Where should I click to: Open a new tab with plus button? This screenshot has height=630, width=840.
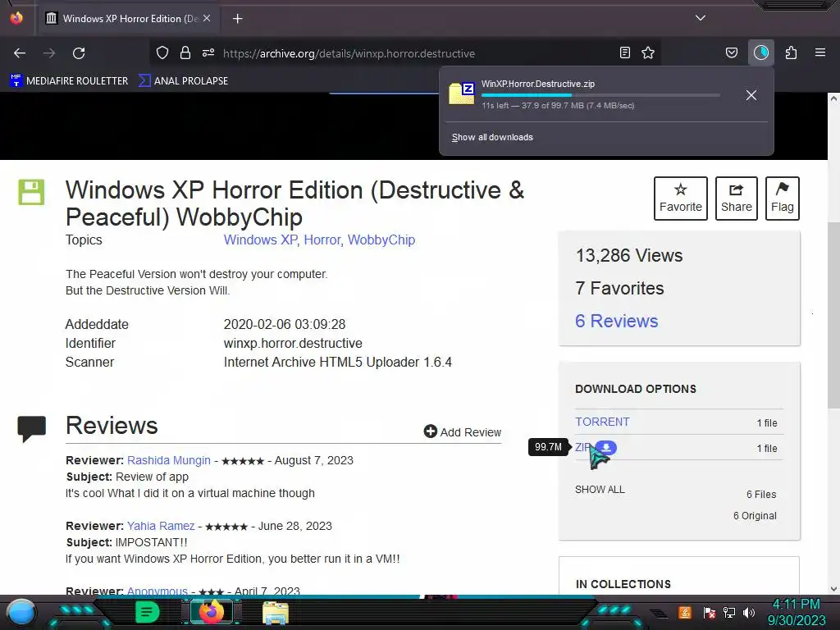tap(237, 19)
